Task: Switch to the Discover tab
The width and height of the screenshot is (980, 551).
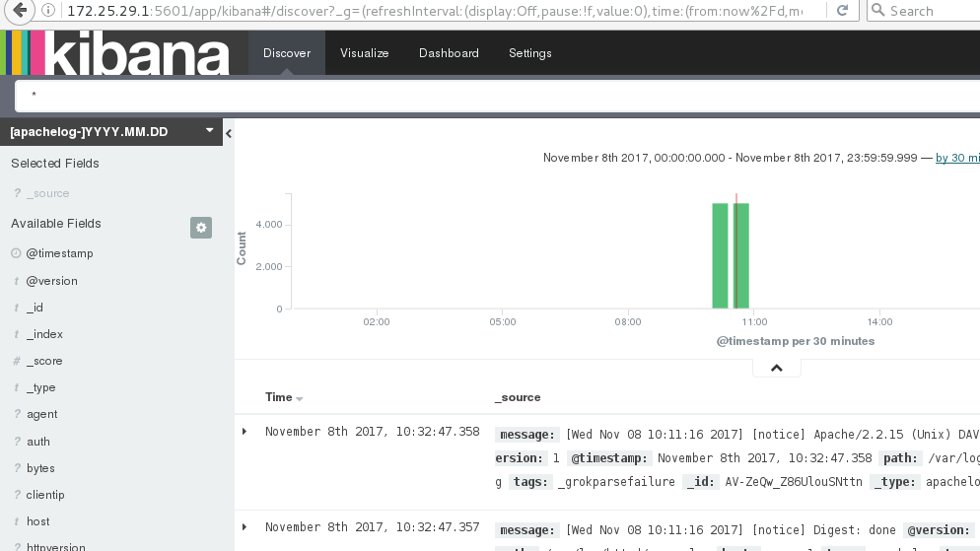Action: (287, 53)
